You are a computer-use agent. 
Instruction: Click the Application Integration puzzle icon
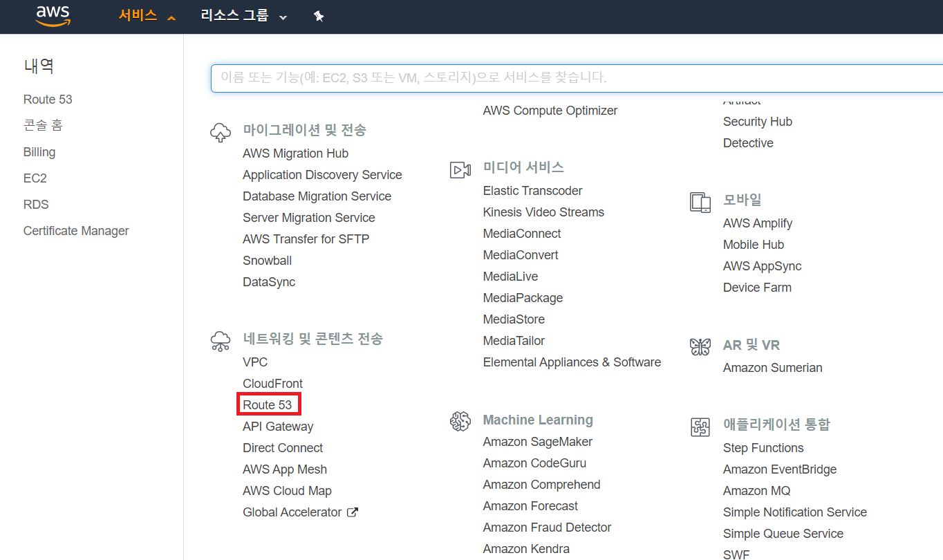point(700,427)
